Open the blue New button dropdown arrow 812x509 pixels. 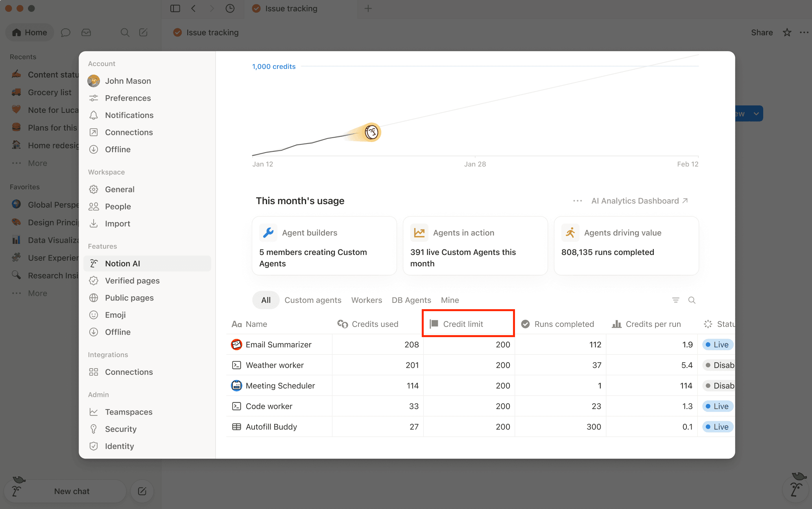tap(756, 113)
